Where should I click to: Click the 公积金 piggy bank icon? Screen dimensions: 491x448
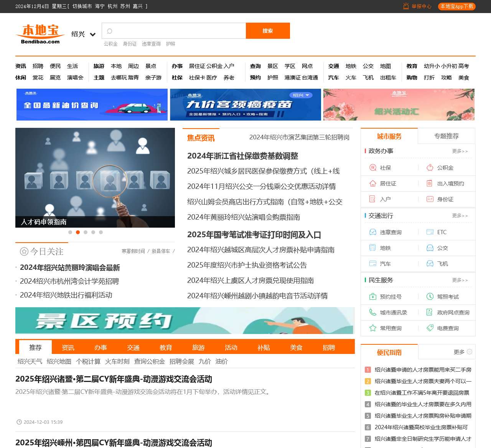430,168
